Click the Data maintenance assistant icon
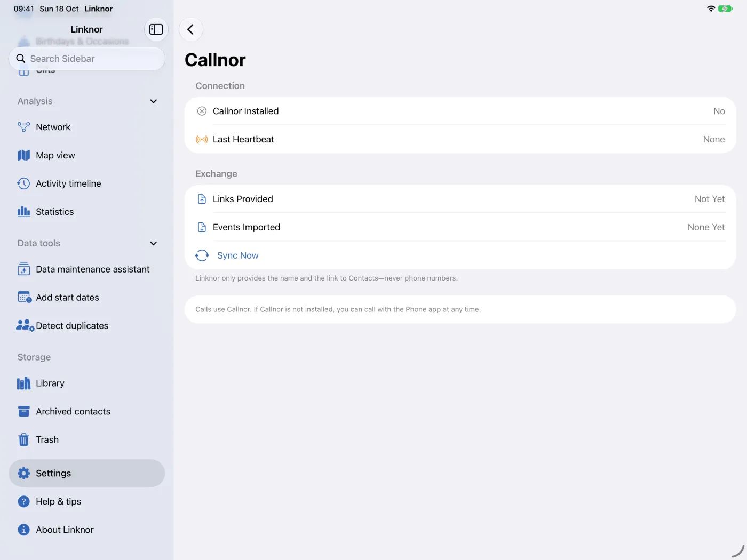This screenshot has width=747, height=560. (x=23, y=269)
